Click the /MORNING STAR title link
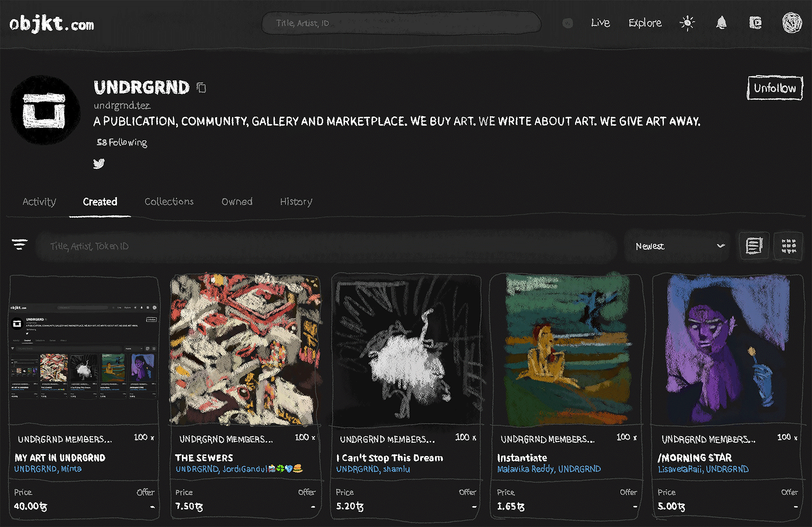The width and height of the screenshot is (812, 527). [695, 458]
